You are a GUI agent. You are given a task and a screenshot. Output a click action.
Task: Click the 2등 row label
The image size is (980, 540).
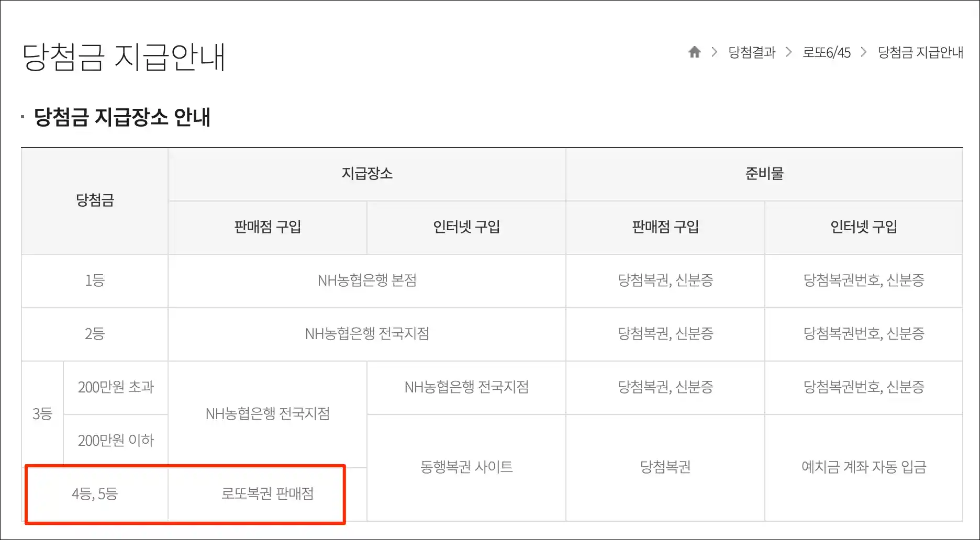[x=95, y=334]
